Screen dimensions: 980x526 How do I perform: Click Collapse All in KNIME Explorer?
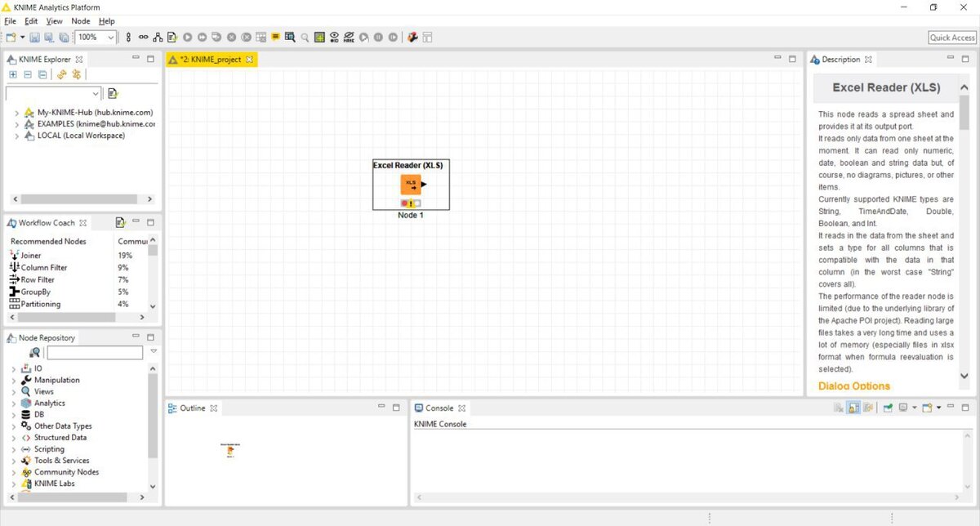pyautogui.click(x=27, y=74)
